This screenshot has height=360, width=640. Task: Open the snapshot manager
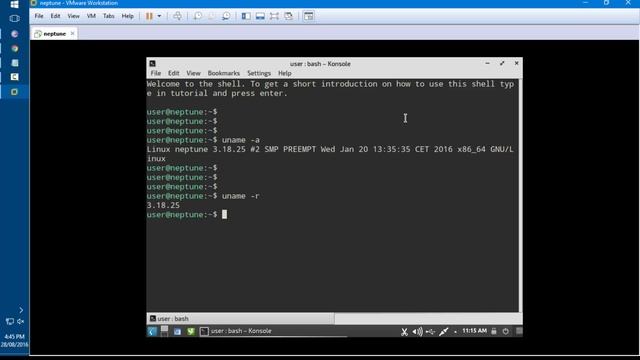(x=226, y=16)
